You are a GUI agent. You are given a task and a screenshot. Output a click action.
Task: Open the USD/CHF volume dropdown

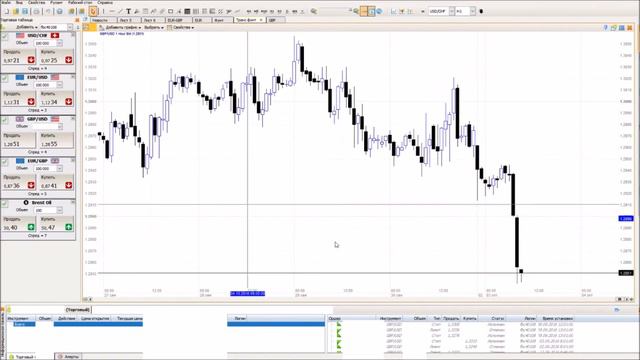point(60,43)
